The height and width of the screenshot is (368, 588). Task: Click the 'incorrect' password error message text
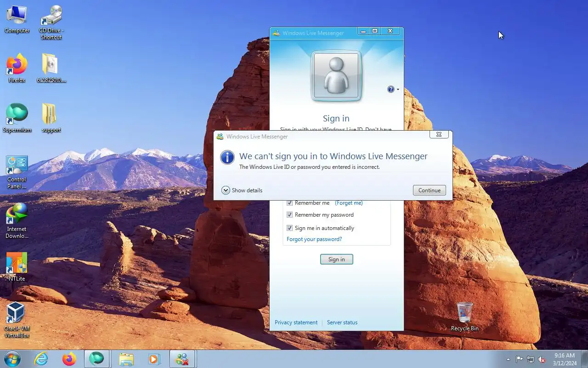tap(310, 167)
